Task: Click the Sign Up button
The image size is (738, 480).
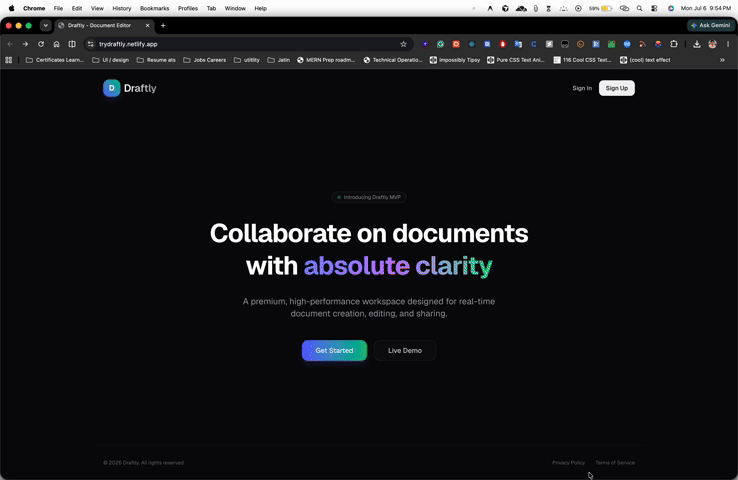Action: pyautogui.click(x=617, y=88)
